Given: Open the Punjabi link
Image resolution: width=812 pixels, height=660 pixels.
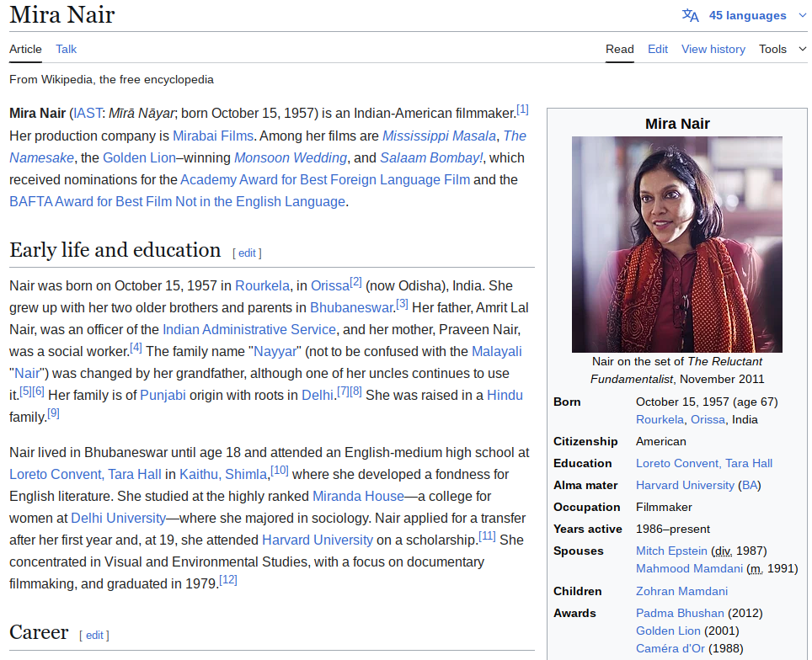Looking at the screenshot, I should (x=163, y=395).
